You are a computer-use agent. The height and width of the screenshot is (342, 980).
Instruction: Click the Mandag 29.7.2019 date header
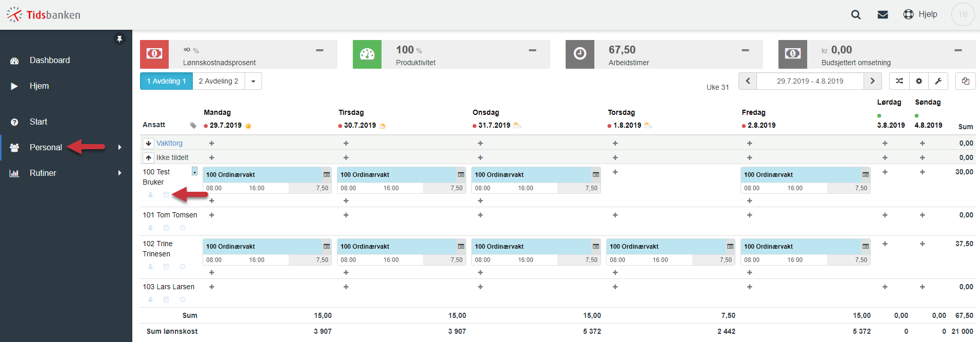point(226,125)
